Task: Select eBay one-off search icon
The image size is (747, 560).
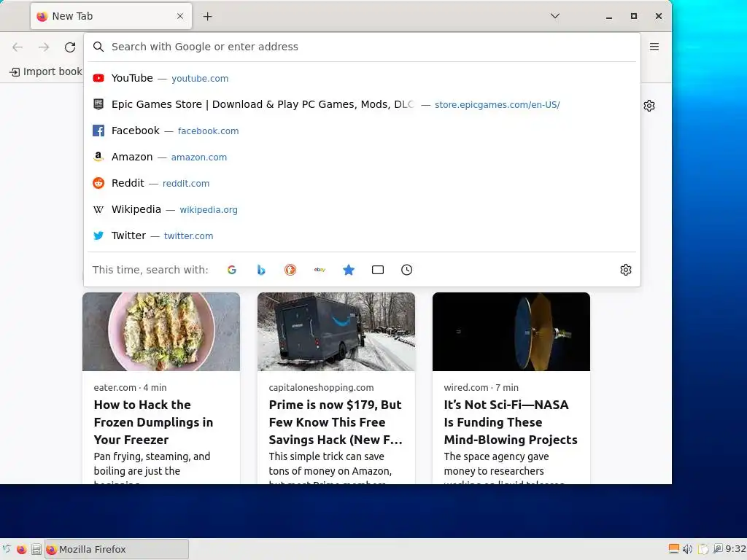Action: 320,270
